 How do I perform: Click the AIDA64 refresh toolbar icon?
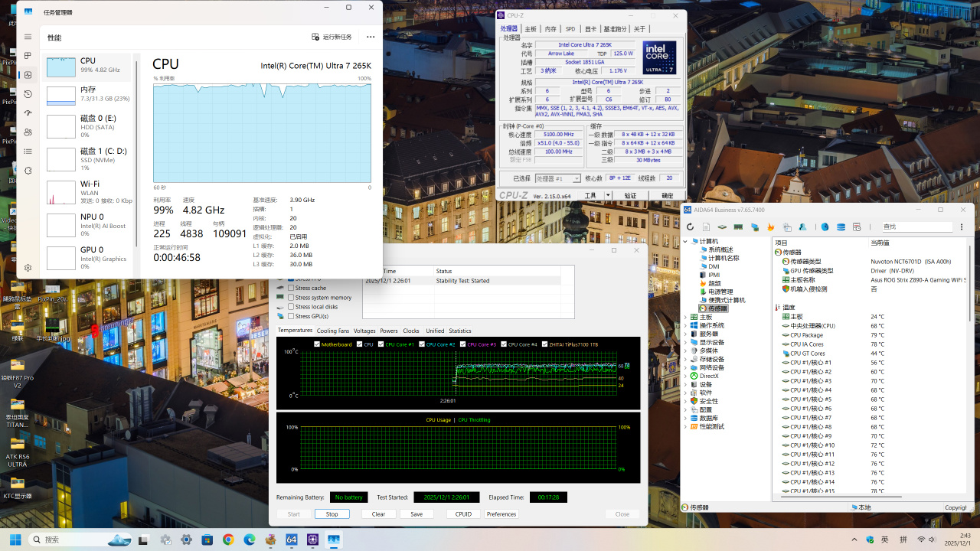[x=690, y=227]
